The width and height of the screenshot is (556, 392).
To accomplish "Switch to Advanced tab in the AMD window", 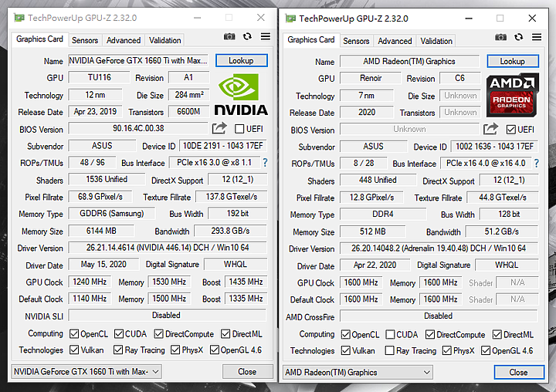I will click(x=395, y=41).
